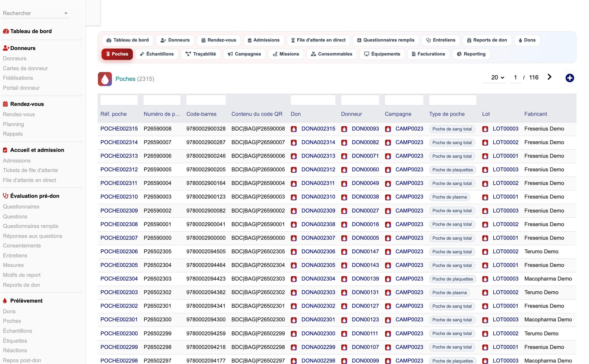The width and height of the screenshot is (589, 364).
Task: Click the Évaluation pré-don stethoscope icon
Action: (x=5, y=196)
